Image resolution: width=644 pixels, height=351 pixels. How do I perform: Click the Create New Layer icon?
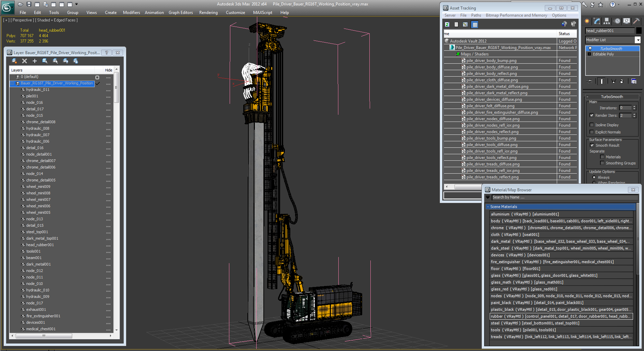(14, 61)
